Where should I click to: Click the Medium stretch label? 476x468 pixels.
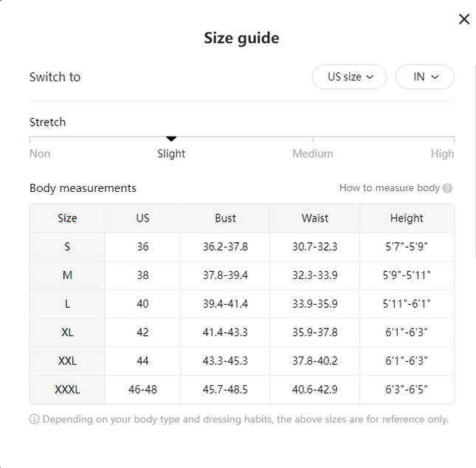pos(313,154)
